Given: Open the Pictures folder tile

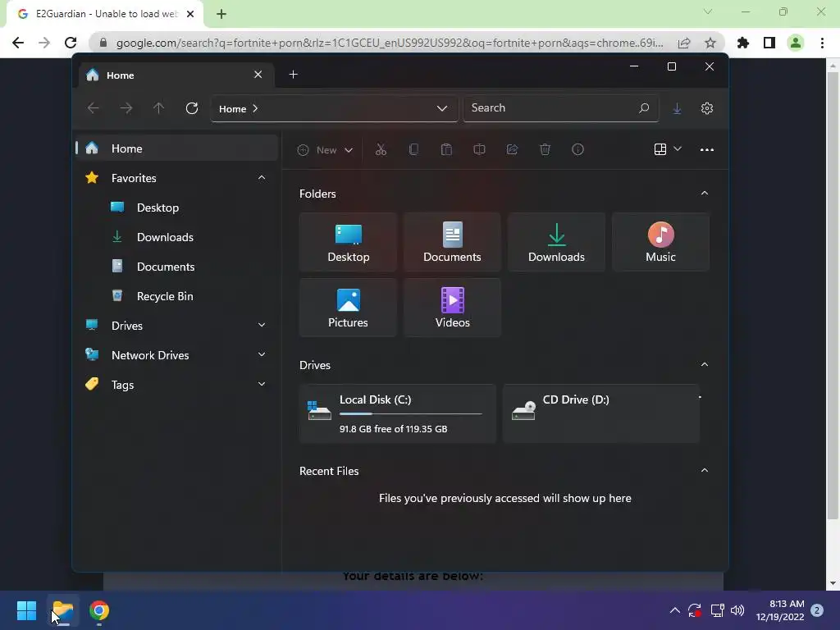Looking at the screenshot, I should click(348, 308).
